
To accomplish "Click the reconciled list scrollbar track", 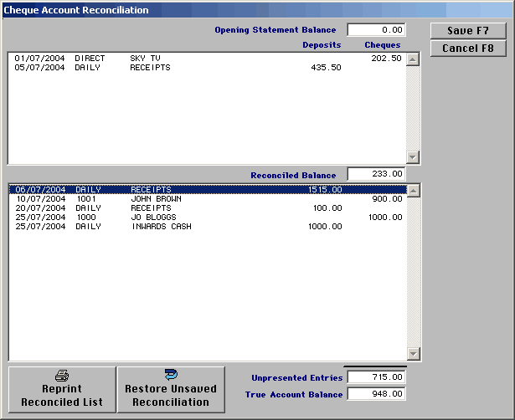I will 413,108.
